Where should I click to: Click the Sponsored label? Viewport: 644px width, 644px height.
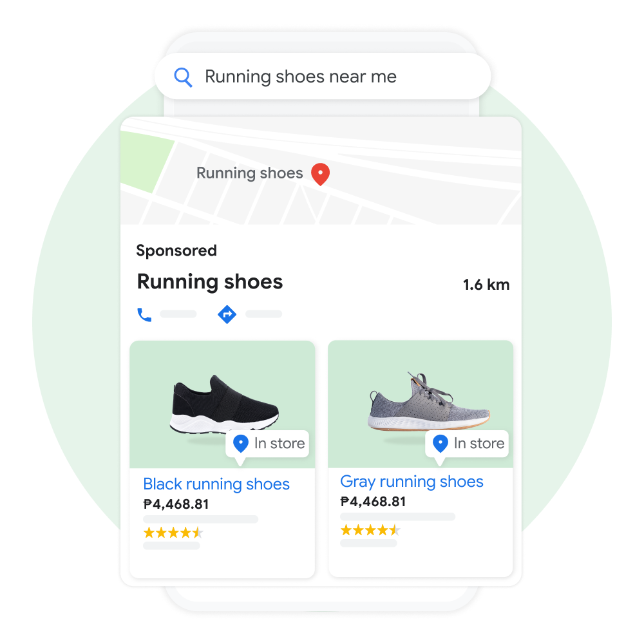pyautogui.click(x=176, y=251)
